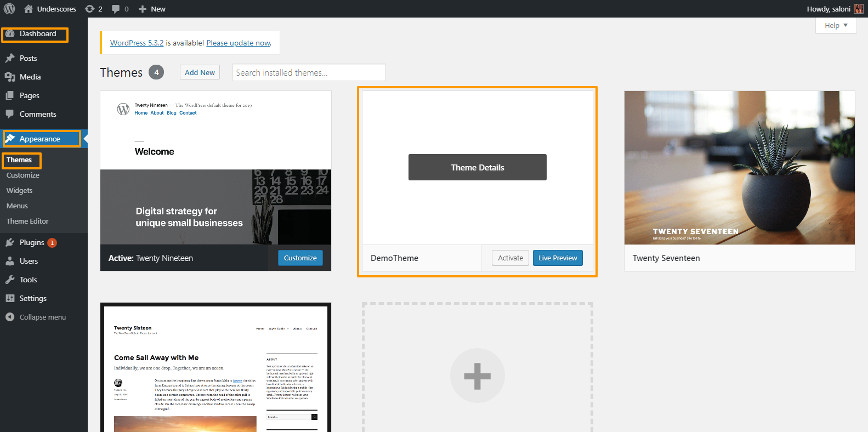868x432 pixels.
Task: Open the Media menu label
Action: (x=30, y=77)
